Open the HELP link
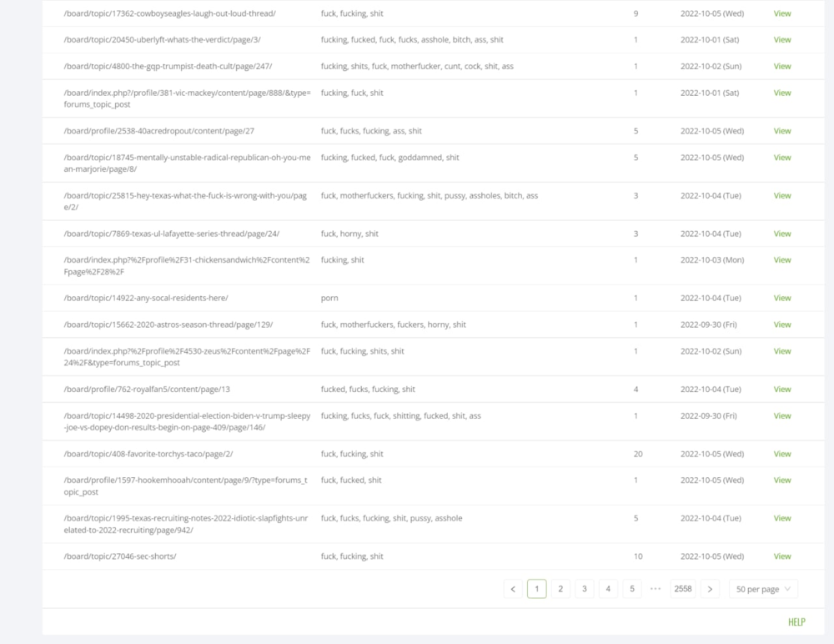The image size is (834, 644). click(796, 622)
